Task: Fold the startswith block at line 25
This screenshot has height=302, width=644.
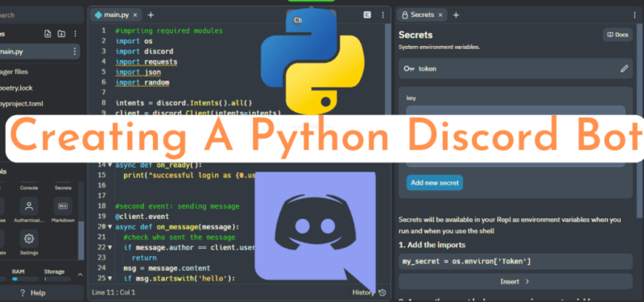Action: coord(109,279)
